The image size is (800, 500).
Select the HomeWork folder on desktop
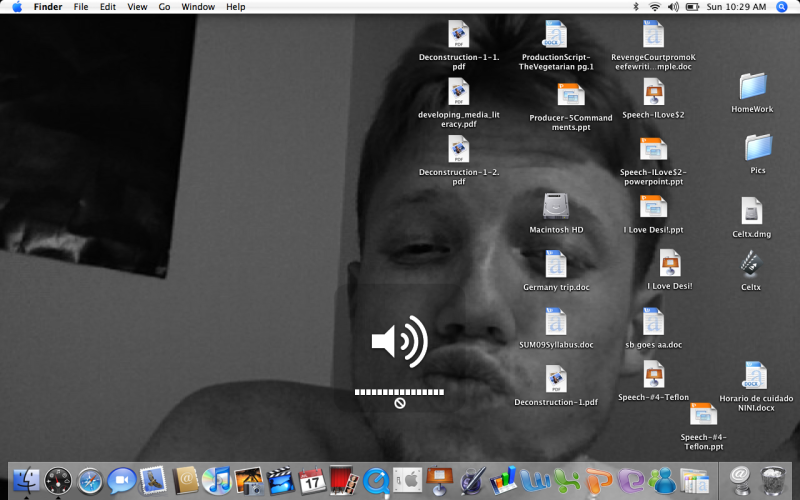[x=752, y=87]
